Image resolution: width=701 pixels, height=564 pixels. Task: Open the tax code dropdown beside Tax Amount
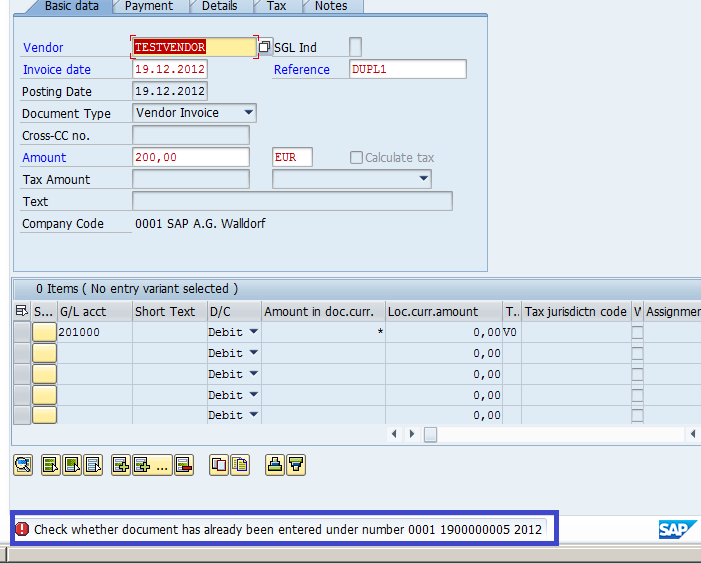tap(423, 179)
